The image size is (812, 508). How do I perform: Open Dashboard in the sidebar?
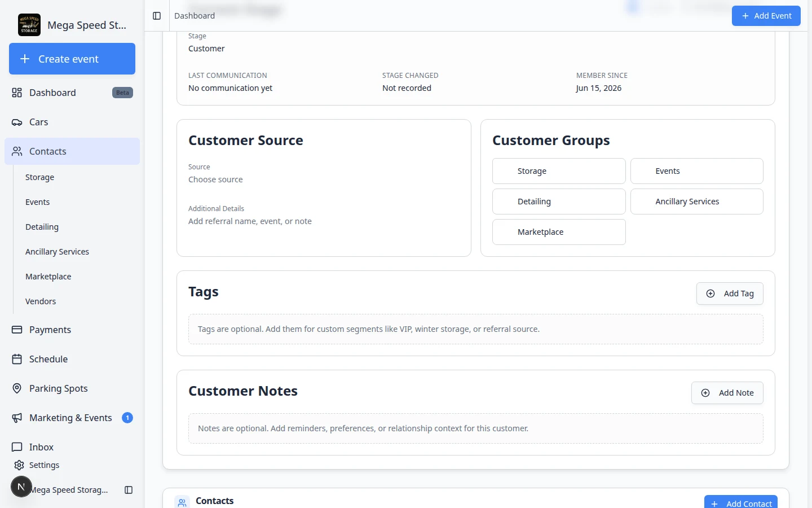[x=72, y=93]
